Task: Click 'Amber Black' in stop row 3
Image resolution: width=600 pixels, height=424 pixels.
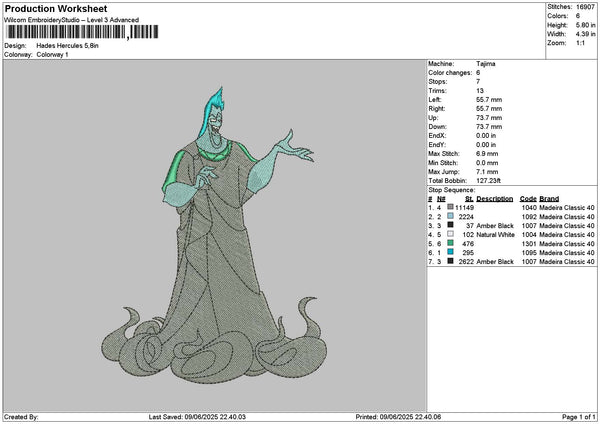Action: [x=495, y=226]
